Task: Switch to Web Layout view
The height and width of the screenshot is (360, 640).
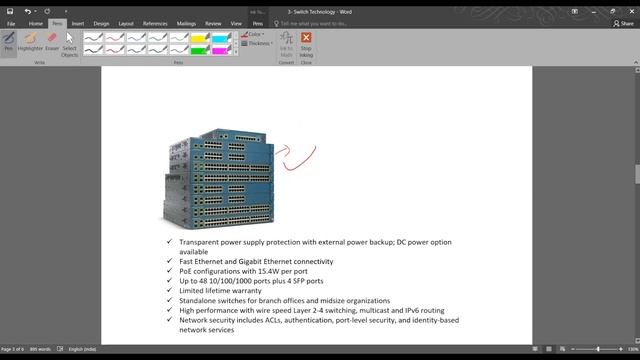Action: point(562,349)
